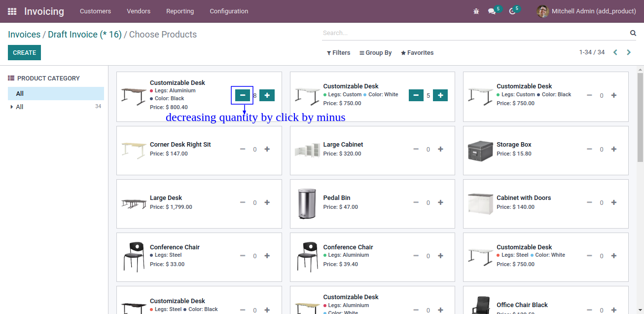Image resolution: width=644 pixels, height=314 pixels.
Task: Click Price: $ 39.40 text
Action: [x=341, y=264]
